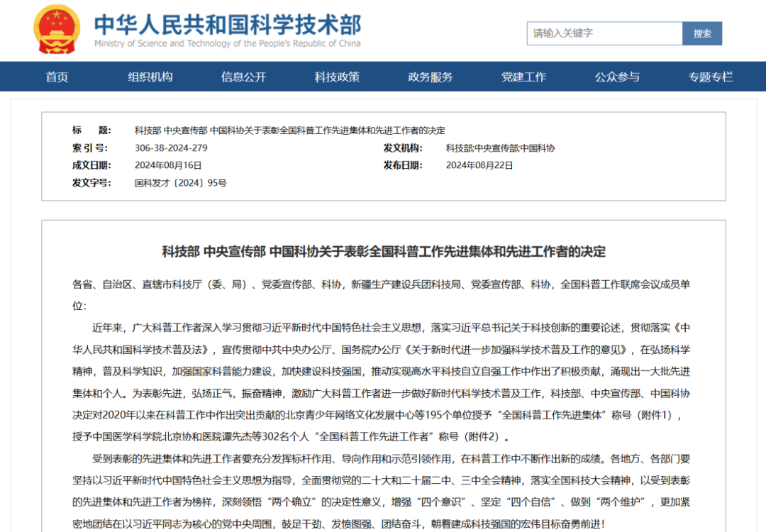Click the 标题: field label
This screenshot has height=532, width=766.
(91, 131)
